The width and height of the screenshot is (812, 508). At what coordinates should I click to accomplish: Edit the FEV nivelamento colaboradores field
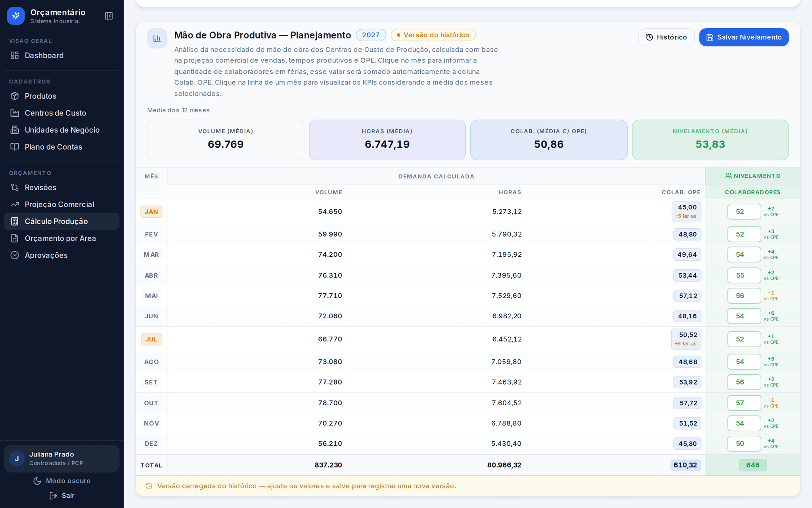[x=744, y=234]
